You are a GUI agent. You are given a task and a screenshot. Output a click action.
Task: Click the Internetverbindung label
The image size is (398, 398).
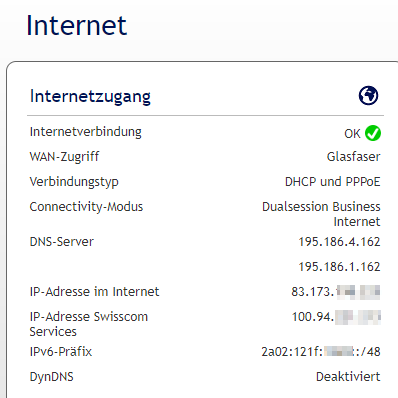(x=86, y=132)
